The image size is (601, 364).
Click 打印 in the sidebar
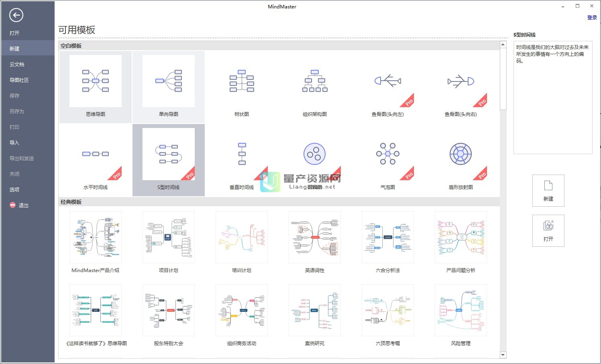(27, 127)
